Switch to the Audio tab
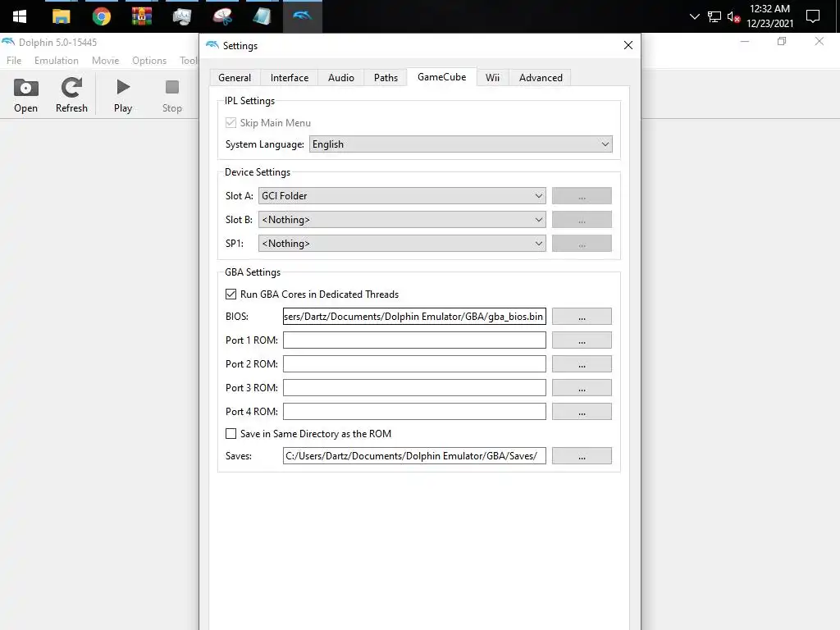Screen dimensions: 840x630 tap(340, 78)
